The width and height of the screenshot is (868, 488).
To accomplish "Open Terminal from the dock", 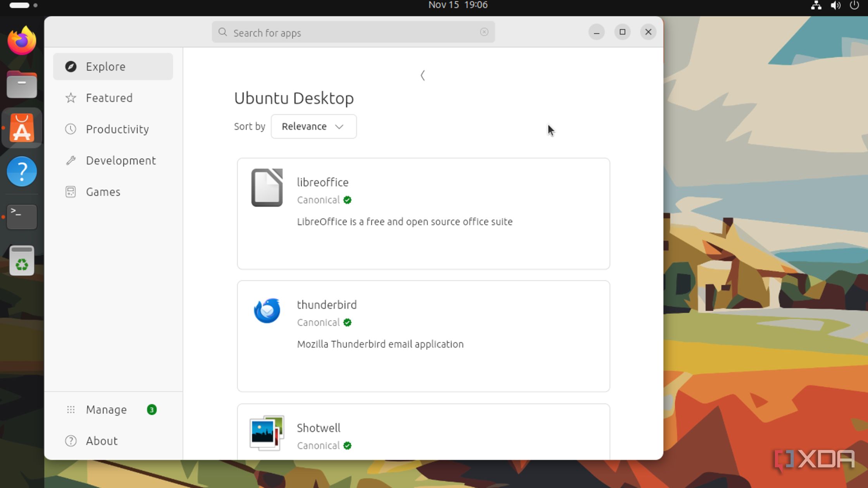I will (22, 217).
